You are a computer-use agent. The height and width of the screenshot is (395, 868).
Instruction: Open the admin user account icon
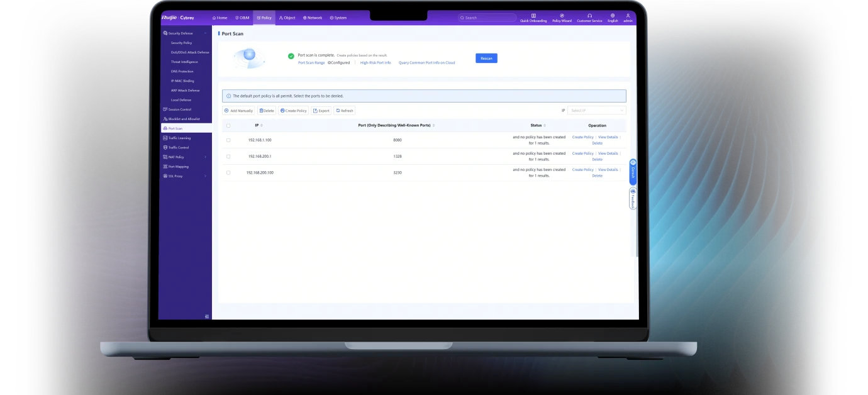point(628,16)
